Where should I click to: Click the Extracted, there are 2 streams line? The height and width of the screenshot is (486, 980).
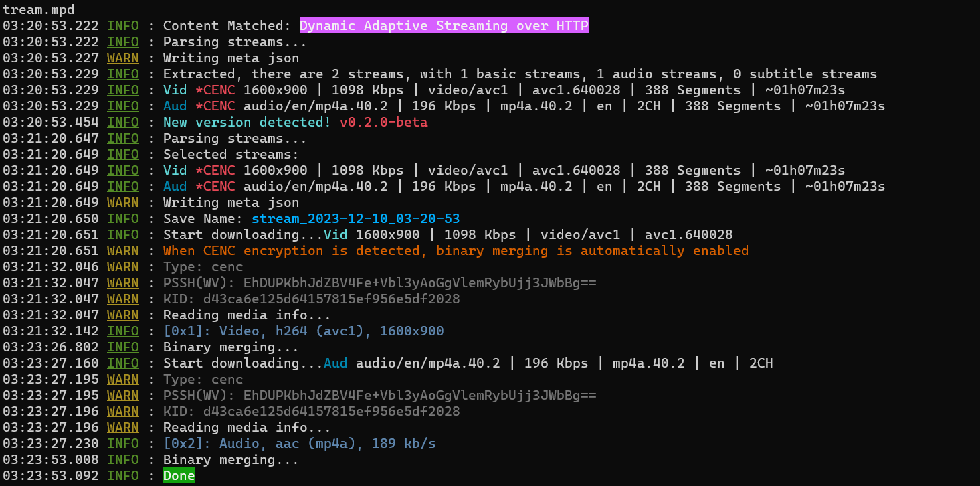point(520,74)
